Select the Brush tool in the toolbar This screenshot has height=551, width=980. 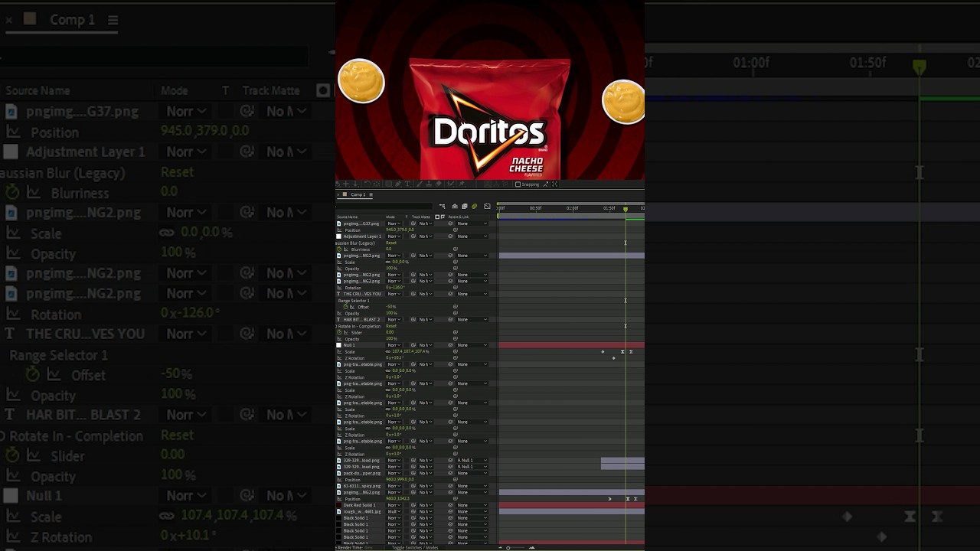tap(420, 184)
